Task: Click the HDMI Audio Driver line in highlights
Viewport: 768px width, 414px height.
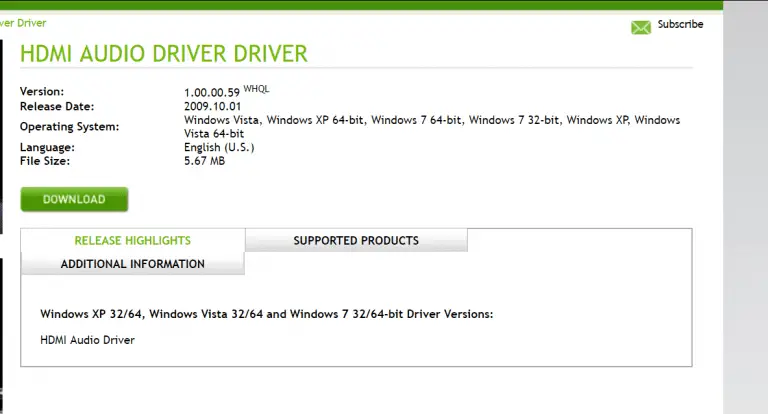Action: [x=87, y=340]
